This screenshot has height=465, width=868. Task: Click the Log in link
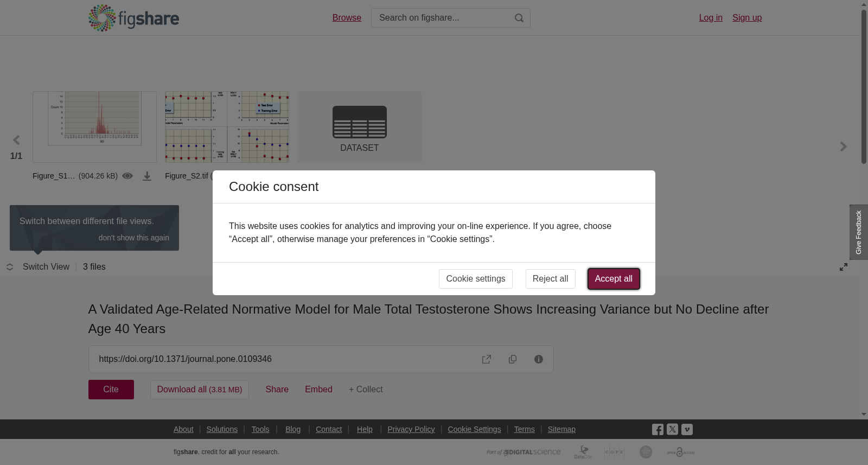click(x=711, y=18)
